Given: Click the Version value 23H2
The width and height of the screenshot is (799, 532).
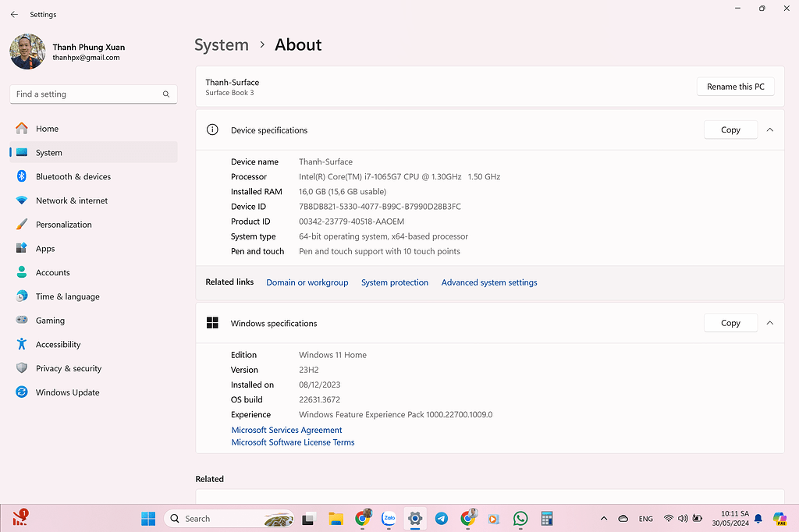Looking at the screenshot, I should [x=309, y=370].
